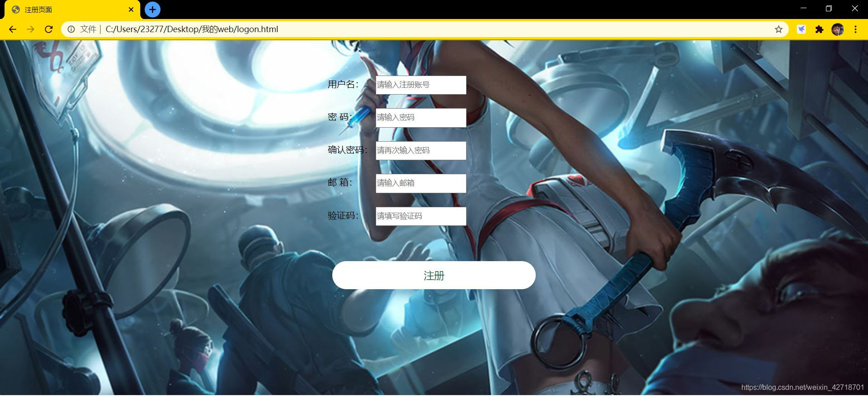Screen dimensions: 868x396
Task: Click the browser back arrow
Action: pyautogui.click(x=13, y=29)
